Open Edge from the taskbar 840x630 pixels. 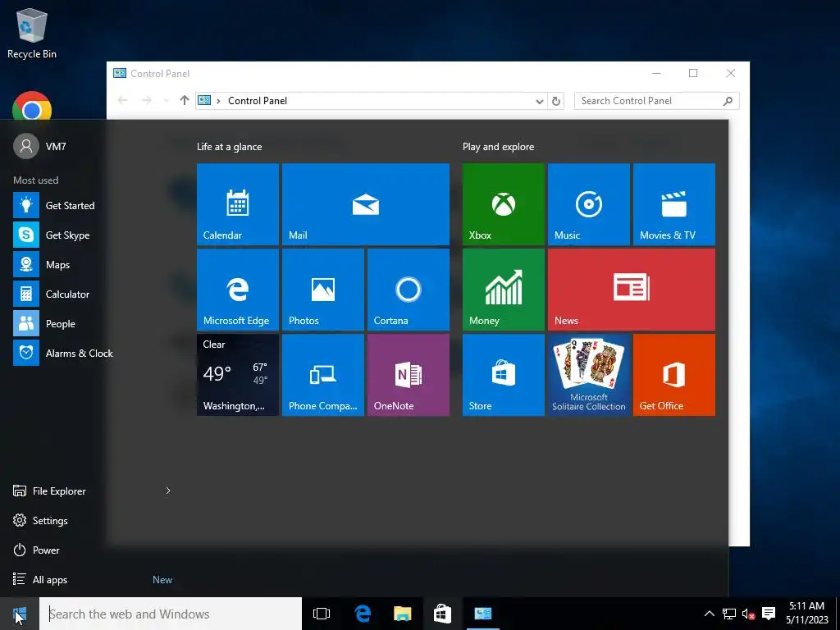click(363, 614)
